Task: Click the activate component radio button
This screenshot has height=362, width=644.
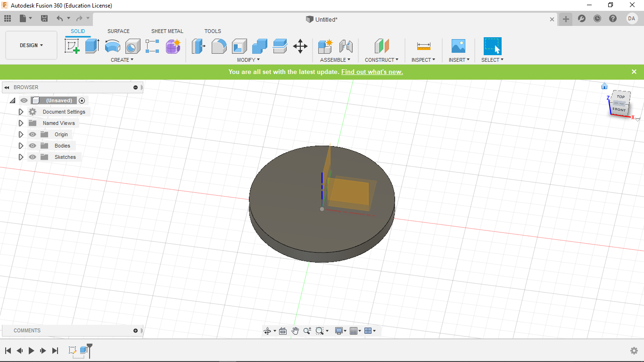Action: pos(82,100)
